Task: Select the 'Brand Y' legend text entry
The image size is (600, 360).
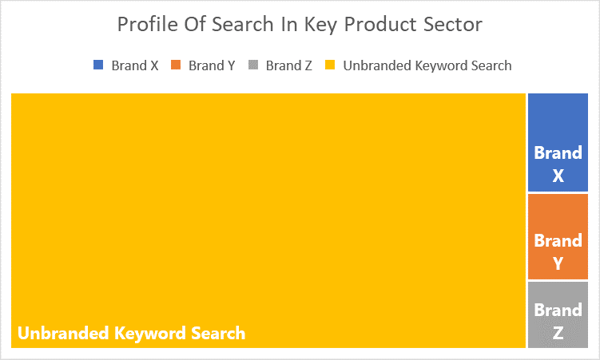Action: (212, 66)
